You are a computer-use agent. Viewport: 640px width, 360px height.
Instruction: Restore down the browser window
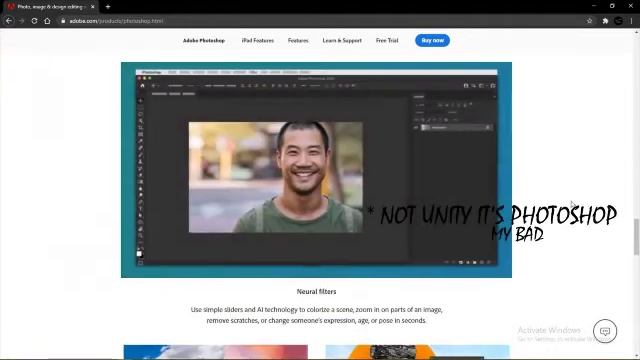pos(612,6)
